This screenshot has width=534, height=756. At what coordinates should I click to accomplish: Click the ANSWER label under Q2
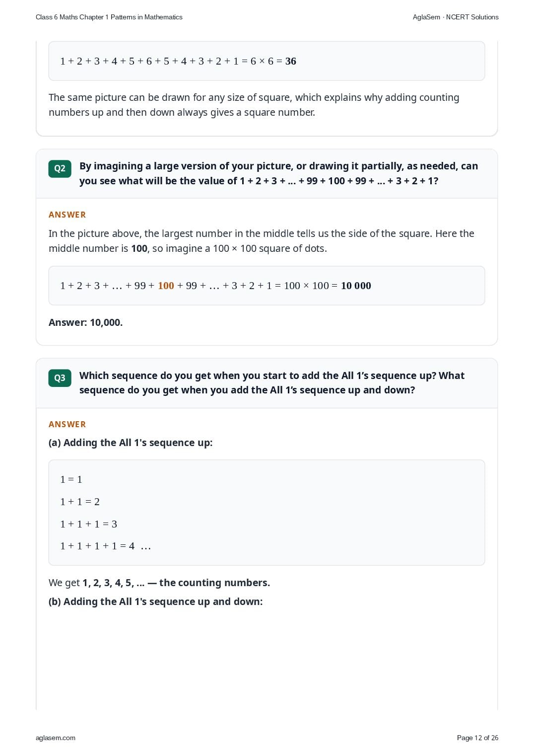(67, 215)
